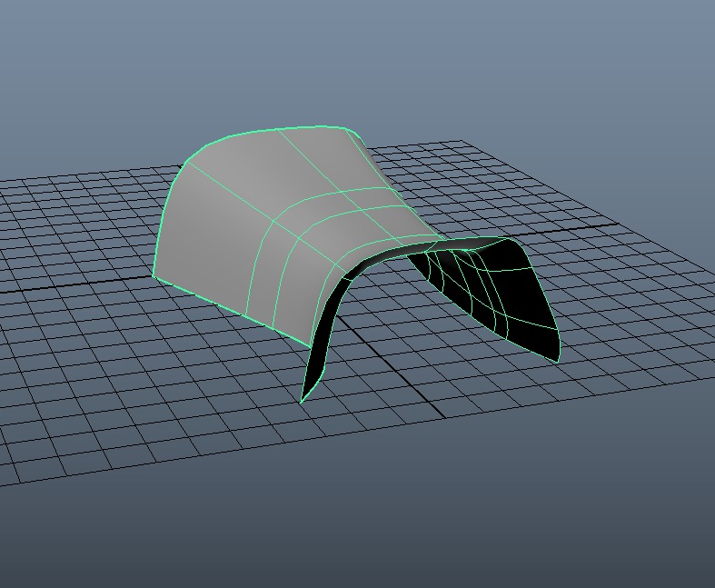Screen dimensions: 715x588
Task: Click the topmost right corner vertex of the mesh
Action: (352, 128)
